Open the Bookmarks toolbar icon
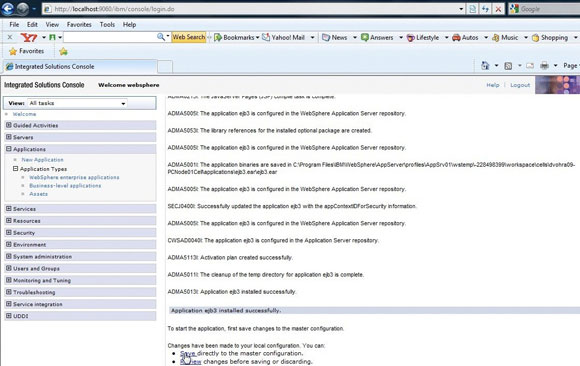The height and width of the screenshot is (366, 580). (218, 37)
